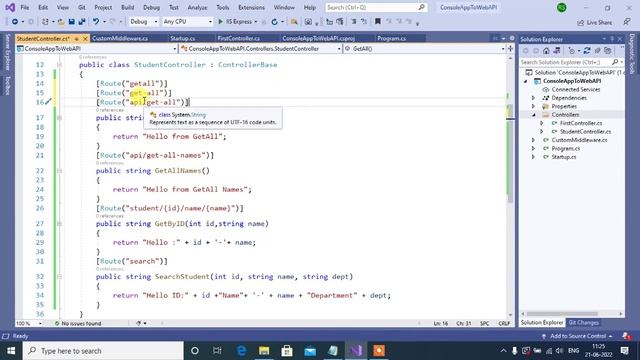Open the Pending Changes Filter icon
The width and height of the screenshot is (640, 360).
coord(573,51)
